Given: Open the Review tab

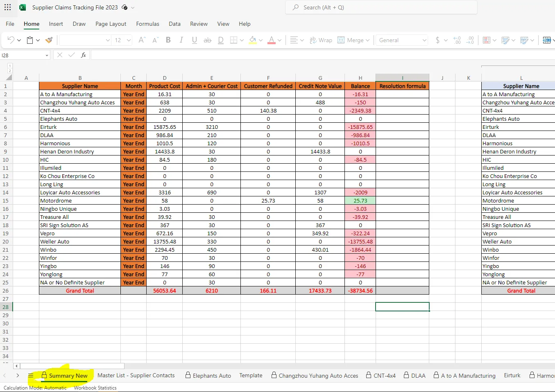Looking at the screenshot, I should tap(199, 24).
